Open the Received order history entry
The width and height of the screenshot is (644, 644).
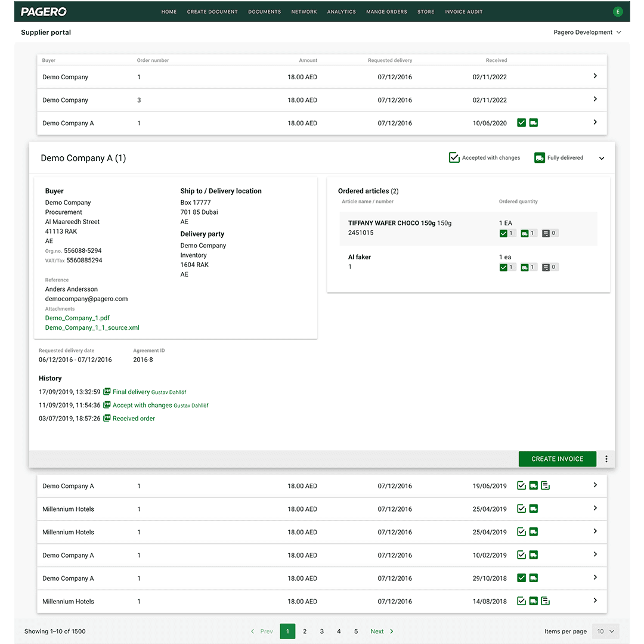[x=134, y=418]
